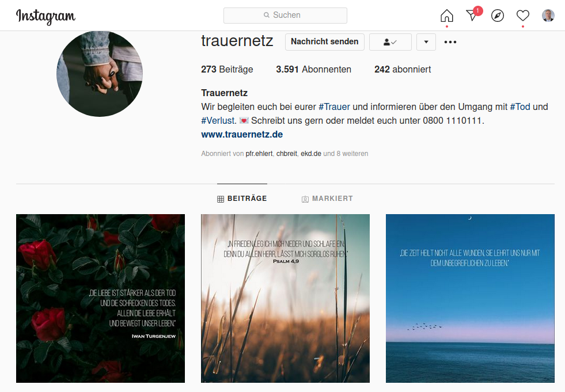
Task: Toggle the following status button
Action: (x=390, y=42)
